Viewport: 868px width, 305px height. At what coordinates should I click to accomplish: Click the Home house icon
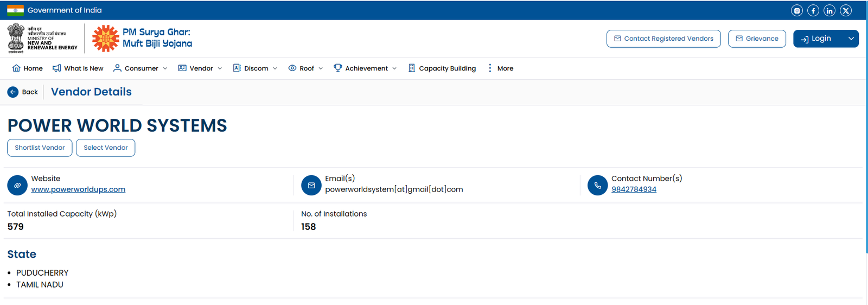click(x=16, y=68)
